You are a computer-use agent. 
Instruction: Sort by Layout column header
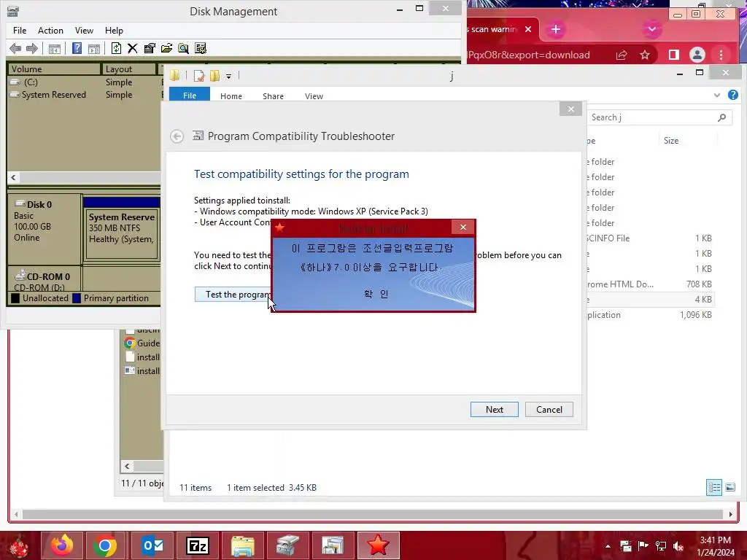tap(128, 69)
